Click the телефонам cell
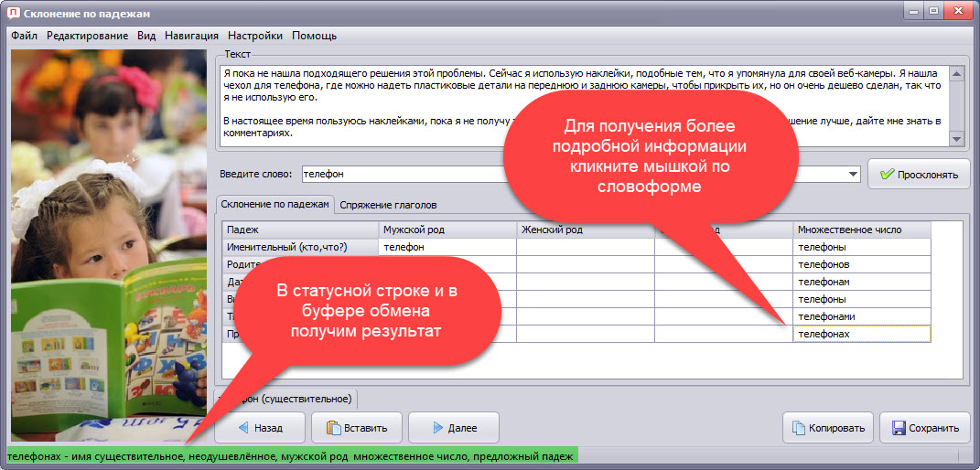The width and height of the screenshot is (980, 470). point(862,283)
